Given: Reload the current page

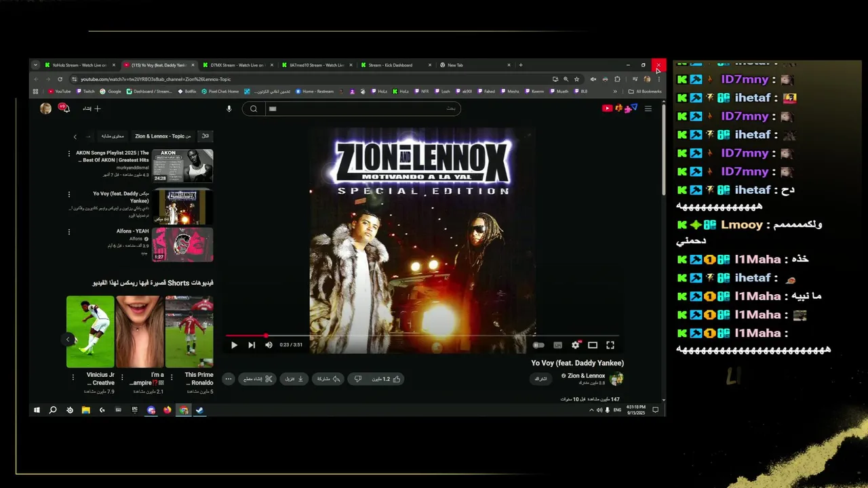Looking at the screenshot, I should point(60,79).
